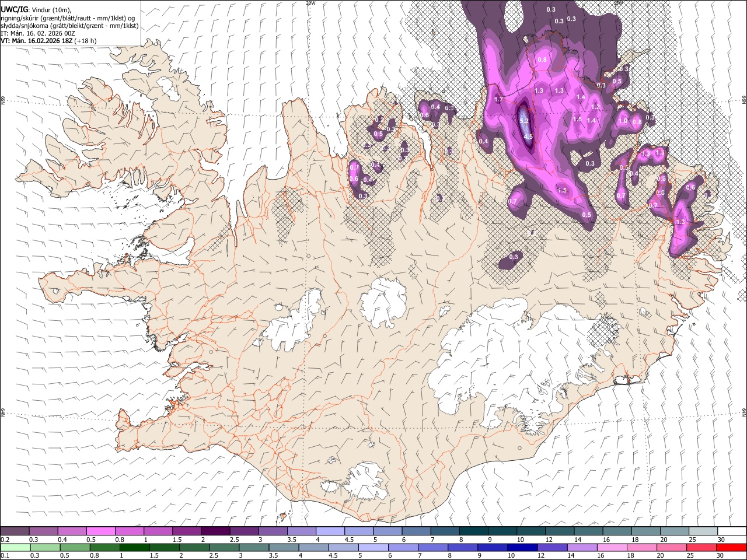747x560 pixels.
Task: Click the '30' label in the top legend row
Action: tap(721, 540)
